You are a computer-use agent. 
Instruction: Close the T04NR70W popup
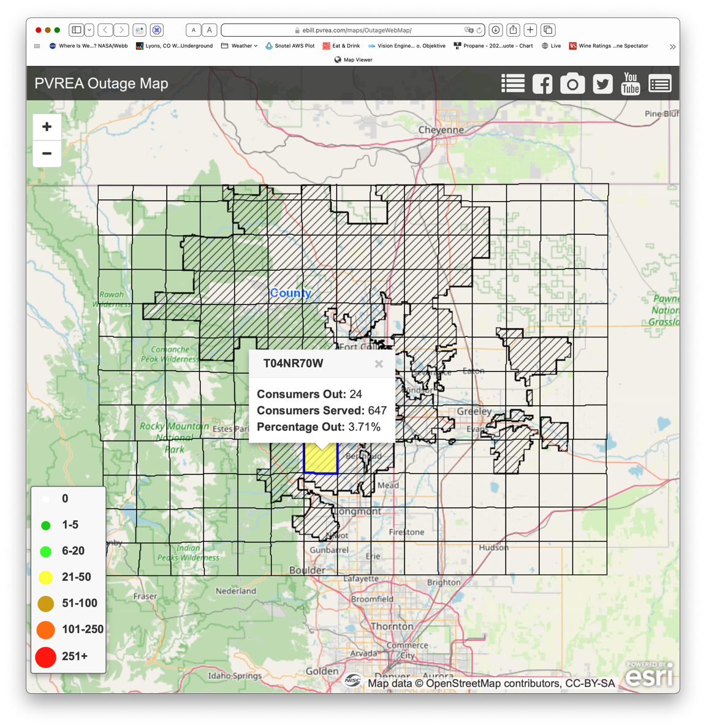point(379,364)
